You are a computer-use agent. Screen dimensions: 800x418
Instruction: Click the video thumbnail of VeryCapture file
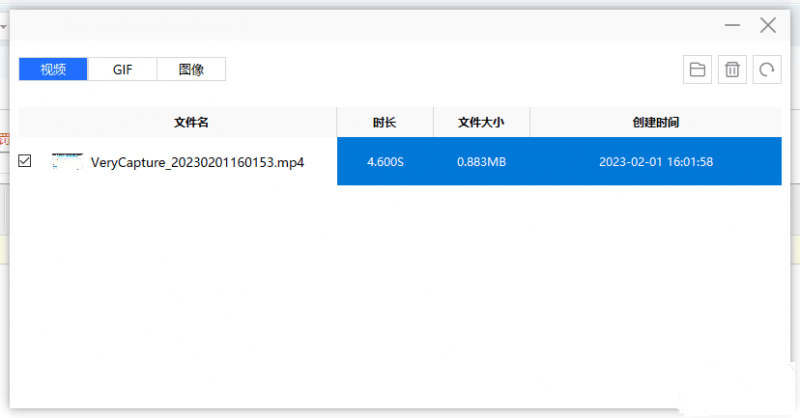pos(67,161)
